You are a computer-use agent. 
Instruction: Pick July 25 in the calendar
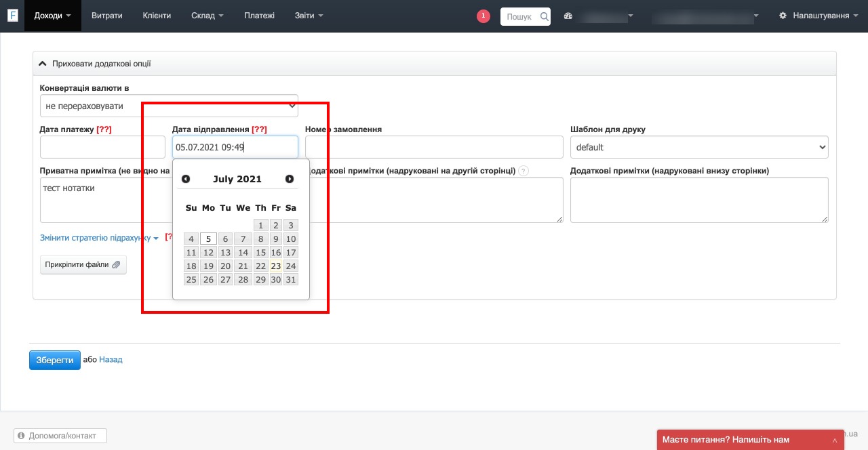point(191,279)
